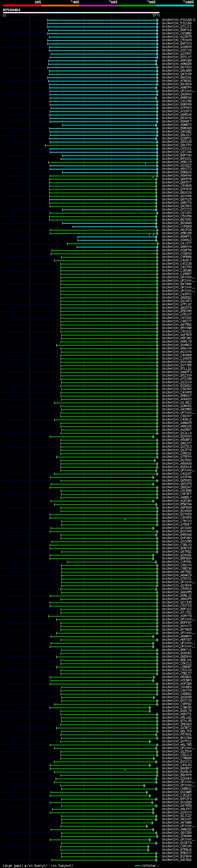The height and width of the screenshot is (868, 197).
Task: Open hit UniRef100_A2ZM75
Action: 176,37
